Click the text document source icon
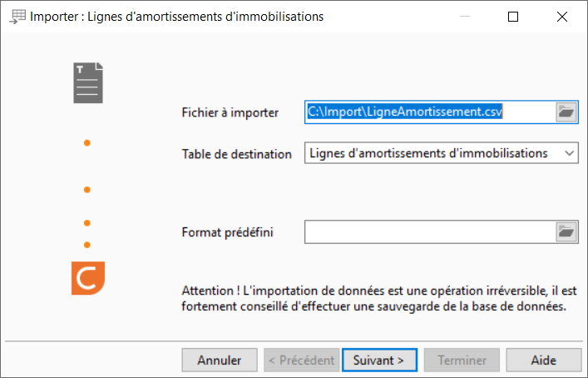The height and width of the screenshot is (378, 588). click(x=88, y=82)
